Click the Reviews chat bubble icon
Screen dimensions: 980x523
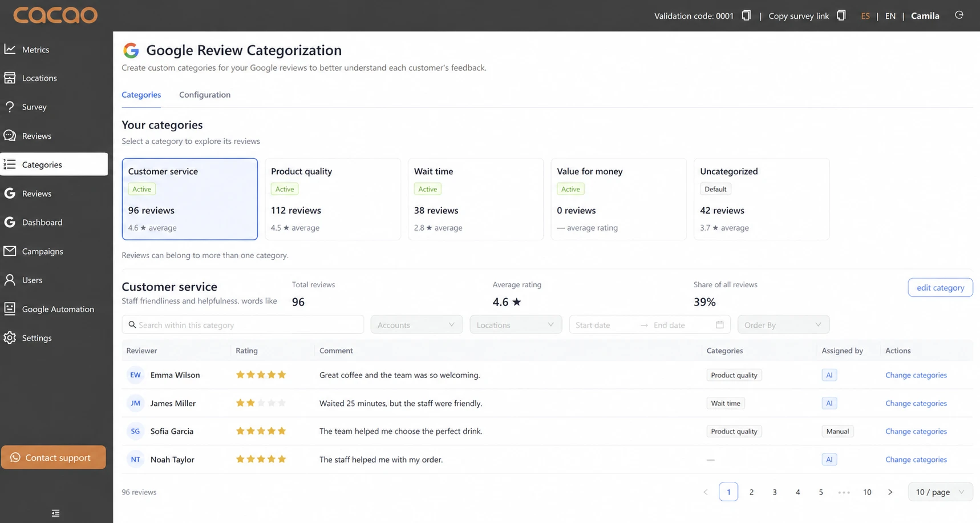pyautogui.click(x=10, y=135)
